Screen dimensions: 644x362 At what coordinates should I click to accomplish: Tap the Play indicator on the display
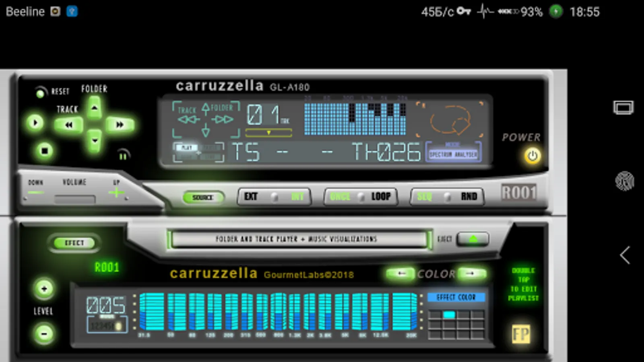[186, 148]
